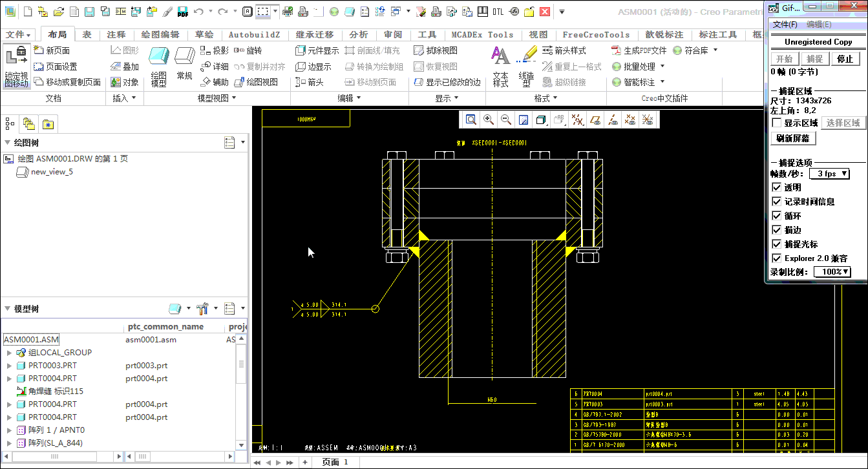Viewport: 868px width, 469px height.
Task: Click the Save floppy disk icon
Action: tap(89, 12)
